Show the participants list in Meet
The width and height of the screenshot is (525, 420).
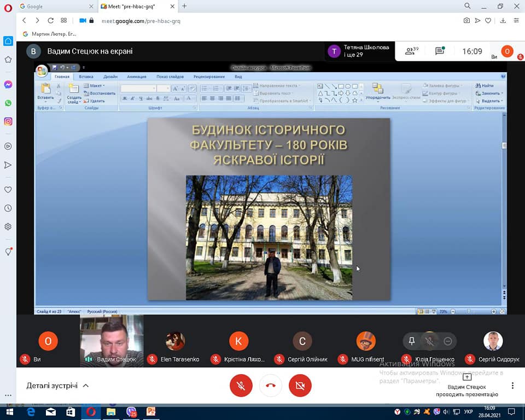point(411,51)
